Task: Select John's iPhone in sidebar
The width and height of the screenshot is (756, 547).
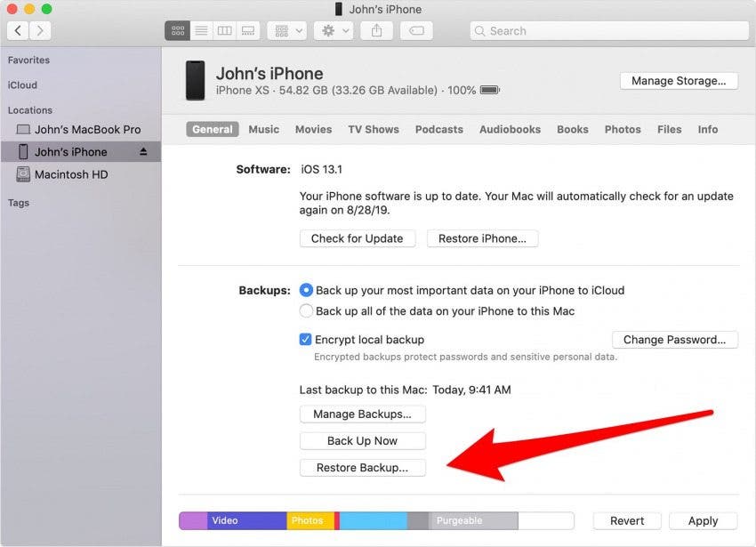Action: (81, 152)
